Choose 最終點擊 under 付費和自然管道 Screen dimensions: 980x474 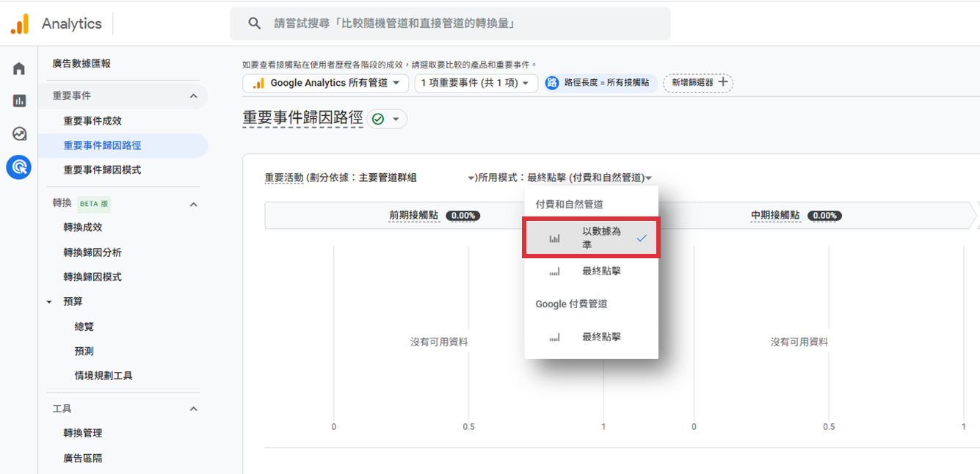tap(600, 271)
